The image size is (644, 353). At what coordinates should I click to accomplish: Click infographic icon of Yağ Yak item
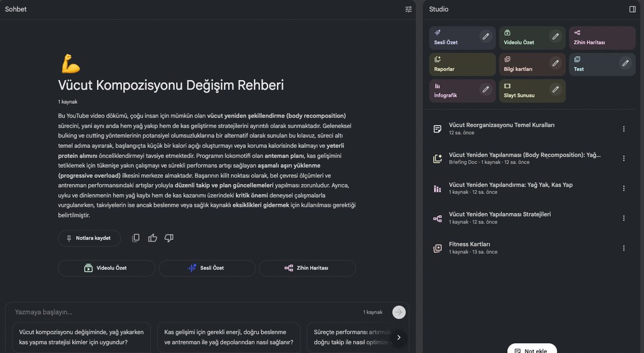[437, 189]
